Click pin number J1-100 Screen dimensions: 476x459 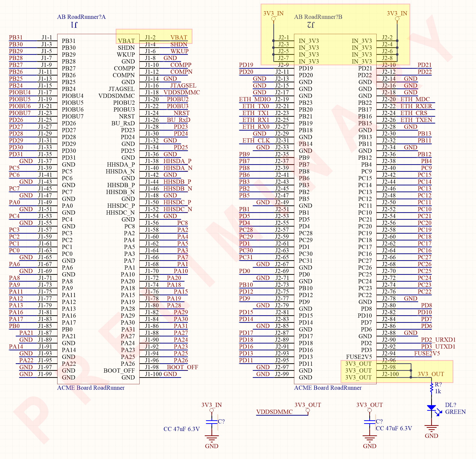tap(153, 374)
